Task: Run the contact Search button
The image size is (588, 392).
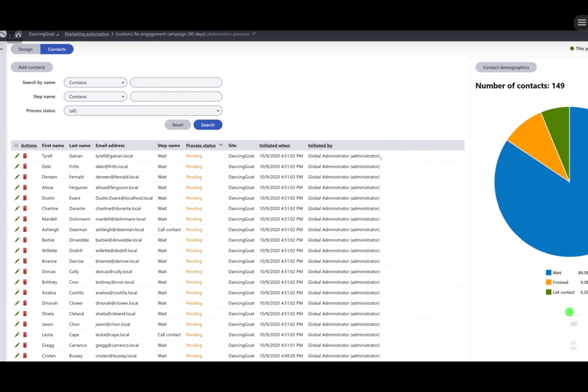Action: pos(208,125)
